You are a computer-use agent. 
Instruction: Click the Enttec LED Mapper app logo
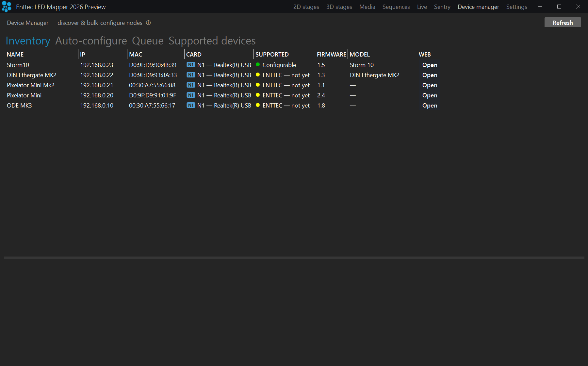click(7, 7)
